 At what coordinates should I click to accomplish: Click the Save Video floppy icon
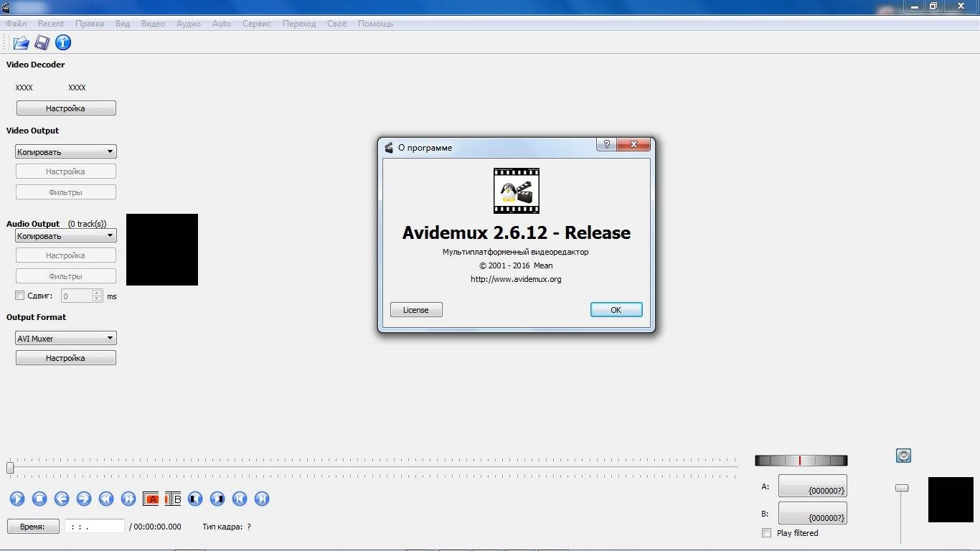pyautogui.click(x=42, y=43)
